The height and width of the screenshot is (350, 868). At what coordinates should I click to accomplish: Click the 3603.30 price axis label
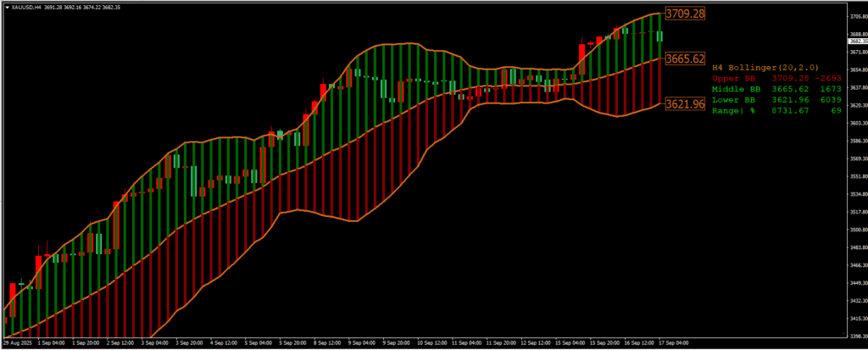click(858, 123)
